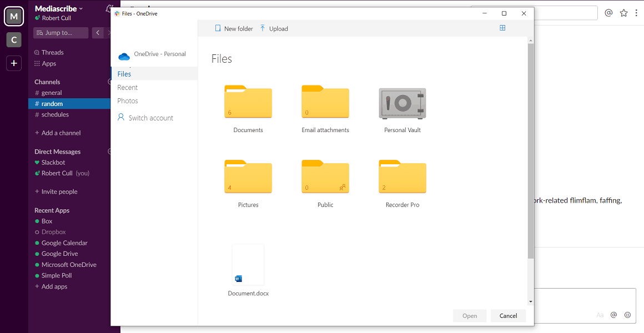This screenshot has height=333, width=644.
Task: Switch to the C workspace in Slack
Action: (14, 40)
